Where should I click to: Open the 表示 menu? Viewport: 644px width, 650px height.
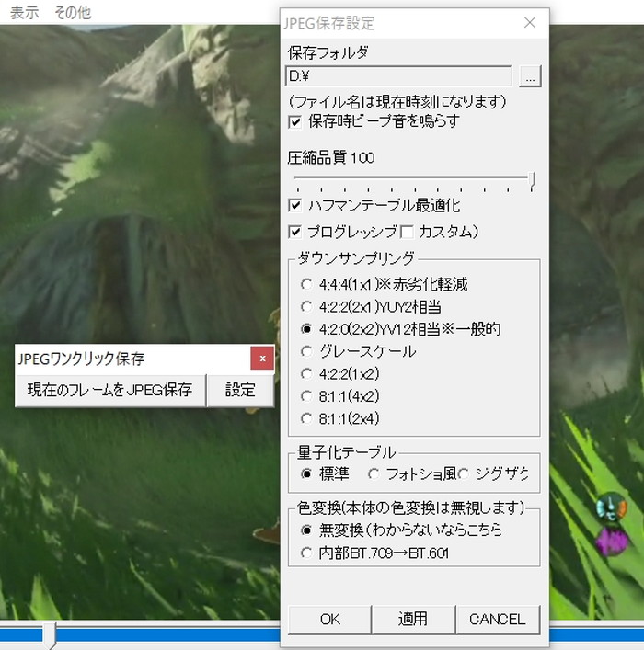[24, 13]
